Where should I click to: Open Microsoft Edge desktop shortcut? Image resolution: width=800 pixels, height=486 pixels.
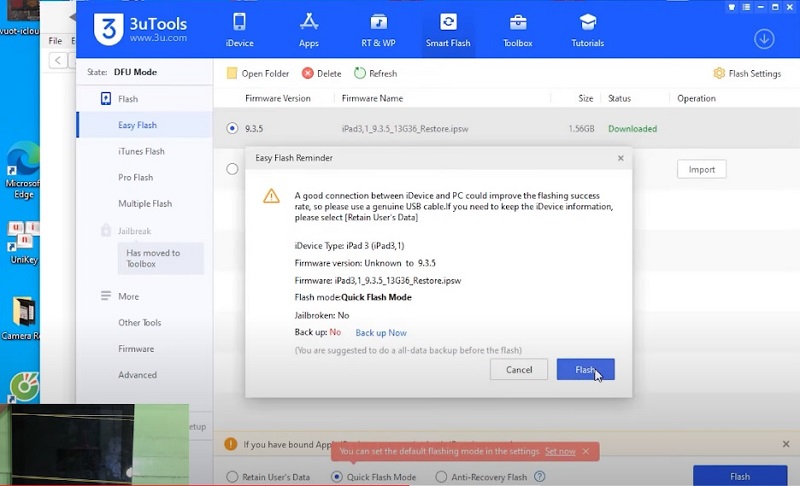(x=21, y=171)
